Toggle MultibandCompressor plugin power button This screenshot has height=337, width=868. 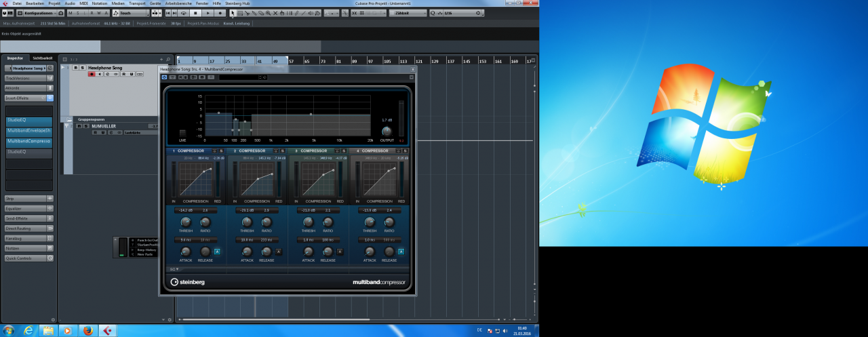pyautogui.click(x=164, y=77)
